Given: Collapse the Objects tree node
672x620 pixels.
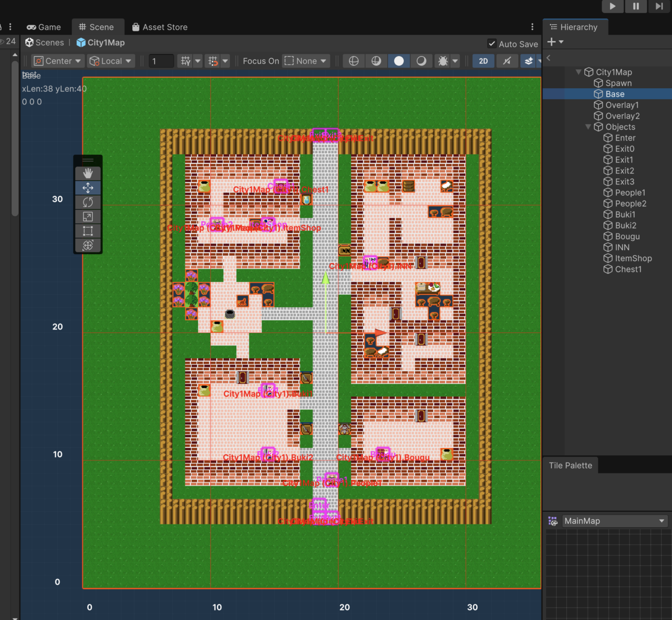Looking at the screenshot, I should coord(588,127).
